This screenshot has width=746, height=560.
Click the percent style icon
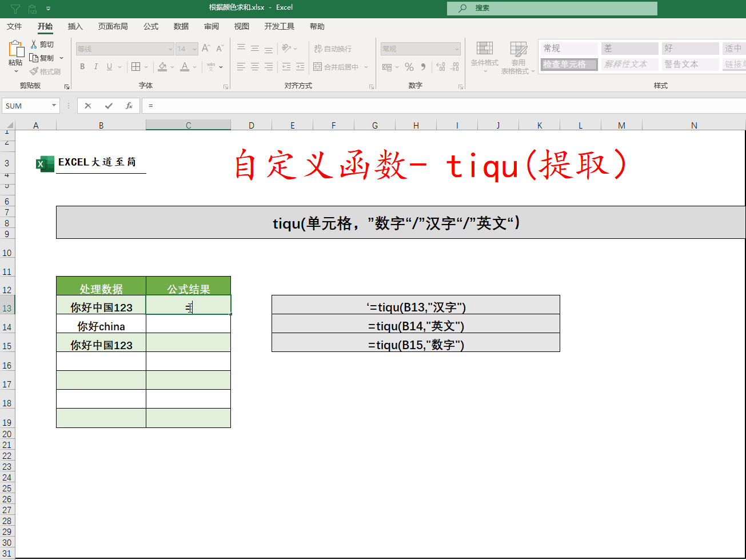[409, 67]
